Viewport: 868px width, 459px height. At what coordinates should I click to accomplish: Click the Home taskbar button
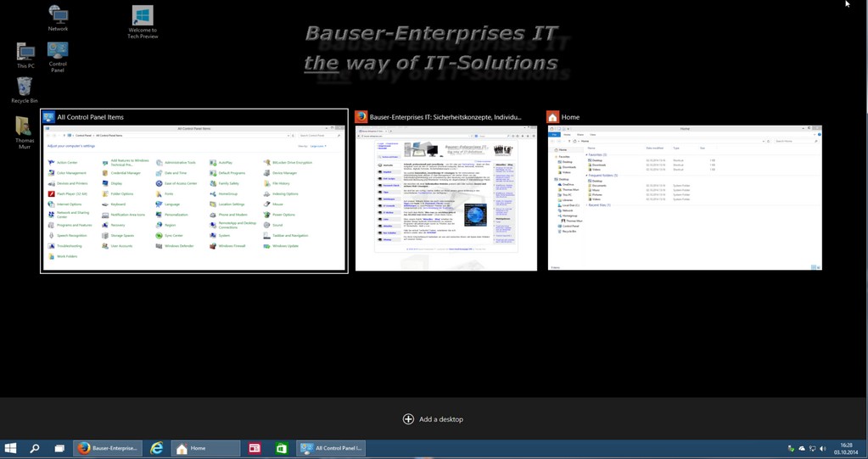pos(205,448)
